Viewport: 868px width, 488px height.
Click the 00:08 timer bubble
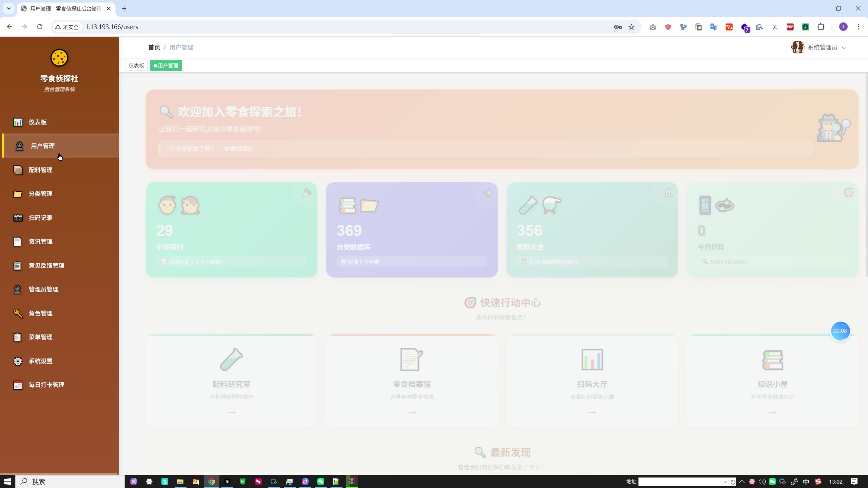point(841,331)
